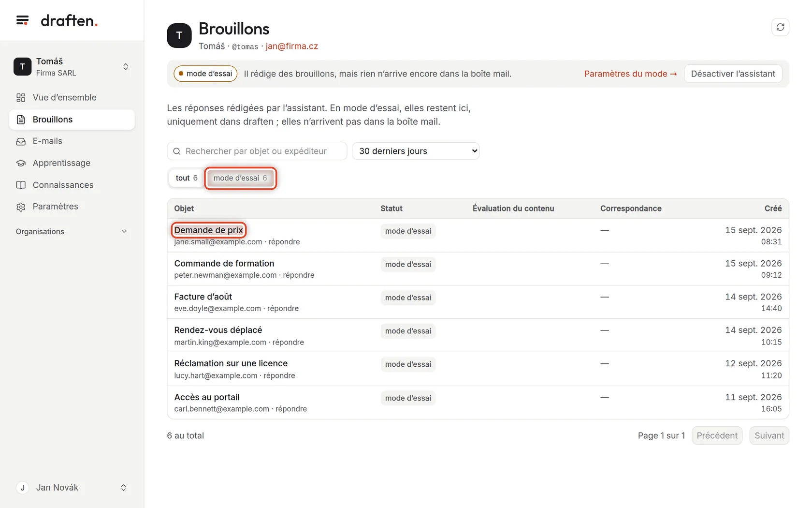Click the Apprentissage graduation cap icon
This screenshot has width=812, height=508.
21,163
